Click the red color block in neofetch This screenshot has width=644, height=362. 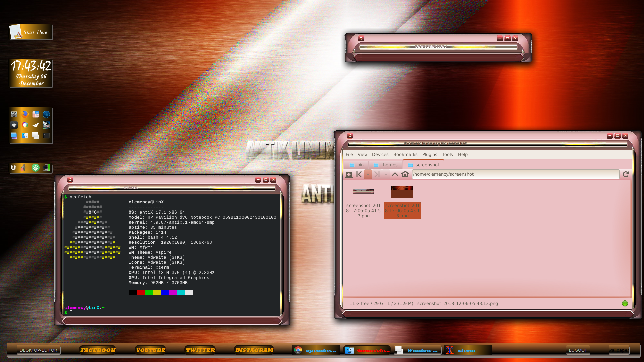coord(141,293)
